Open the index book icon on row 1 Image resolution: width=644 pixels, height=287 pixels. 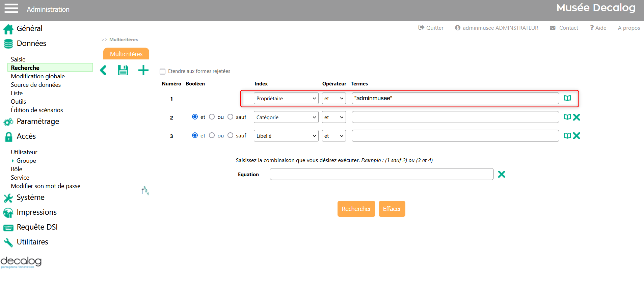[x=567, y=98]
